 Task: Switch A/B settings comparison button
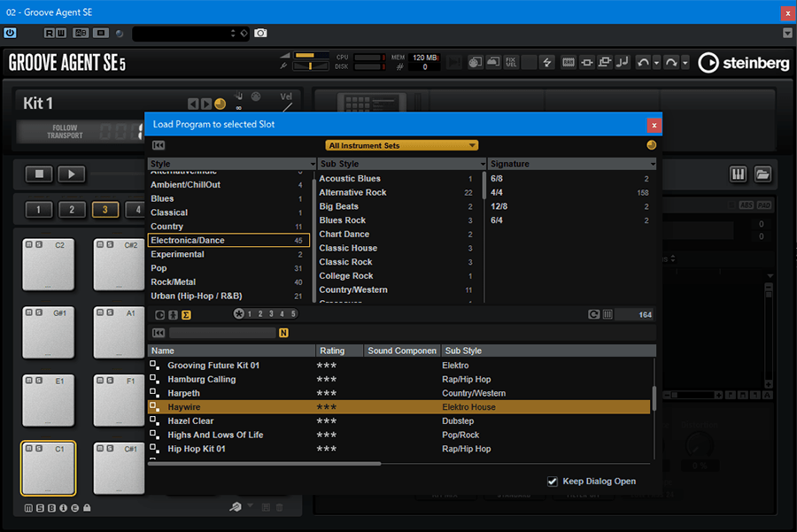tap(81, 33)
